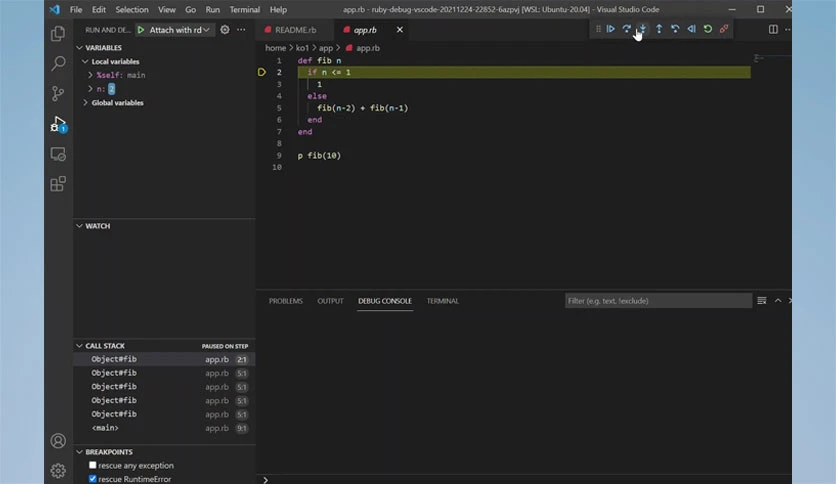Open the File menu
The height and width of the screenshot is (484, 836).
point(76,10)
